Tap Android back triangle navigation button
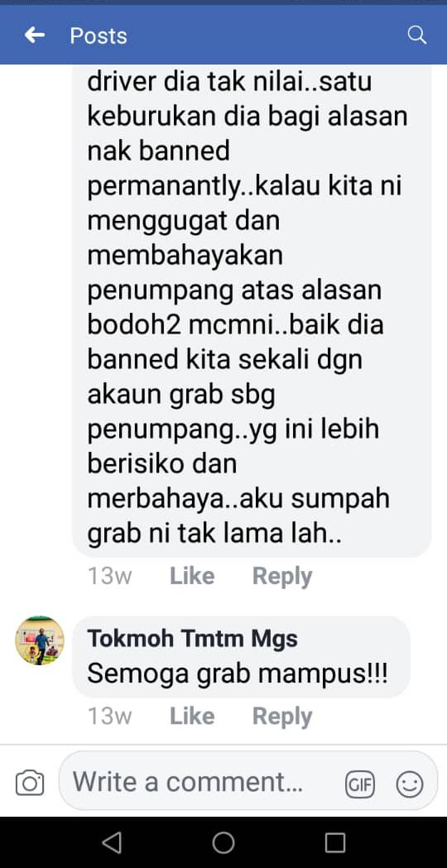This screenshot has height=868, width=447. tap(111, 842)
